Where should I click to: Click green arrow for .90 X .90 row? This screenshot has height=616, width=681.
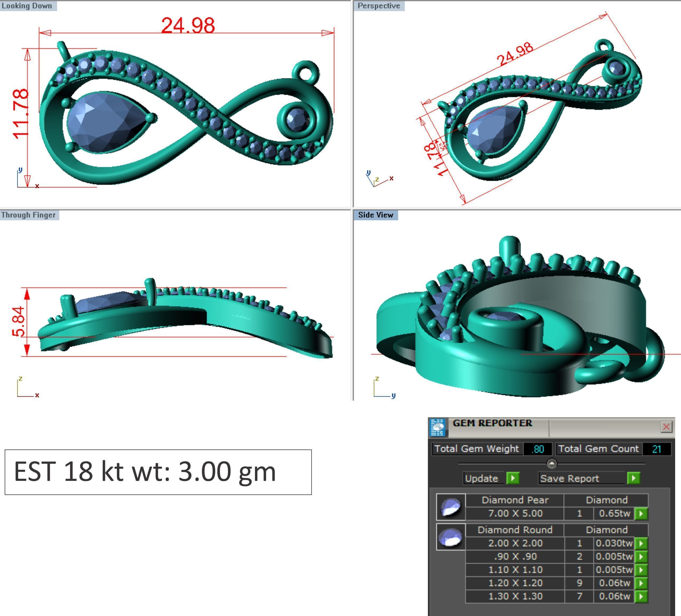[641, 557]
